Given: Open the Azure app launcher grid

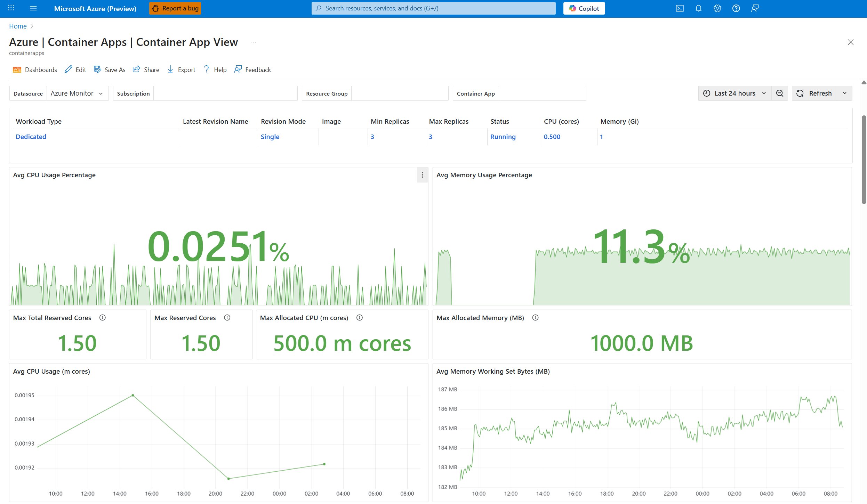Looking at the screenshot, I should (11, 8).
